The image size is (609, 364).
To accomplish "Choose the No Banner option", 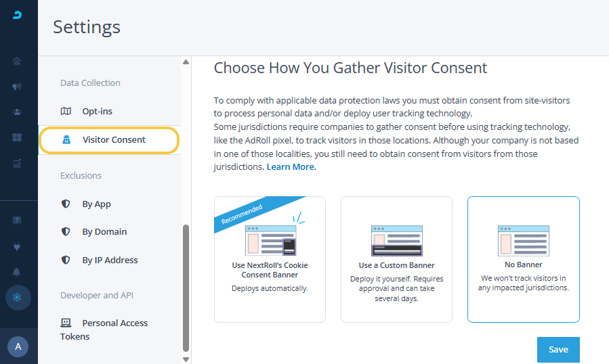I will 524,259.
